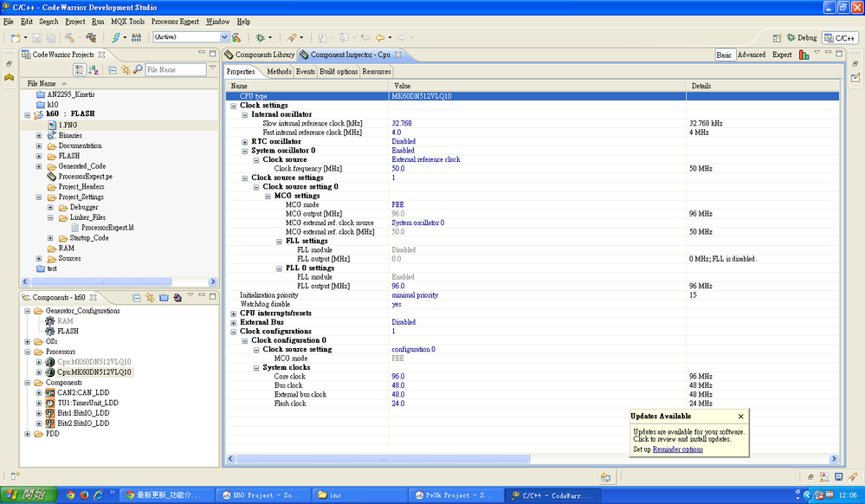This screenshot has width=865, height=504.
Task: Expand the PDD folder in Components
Action: pos(27,434)
